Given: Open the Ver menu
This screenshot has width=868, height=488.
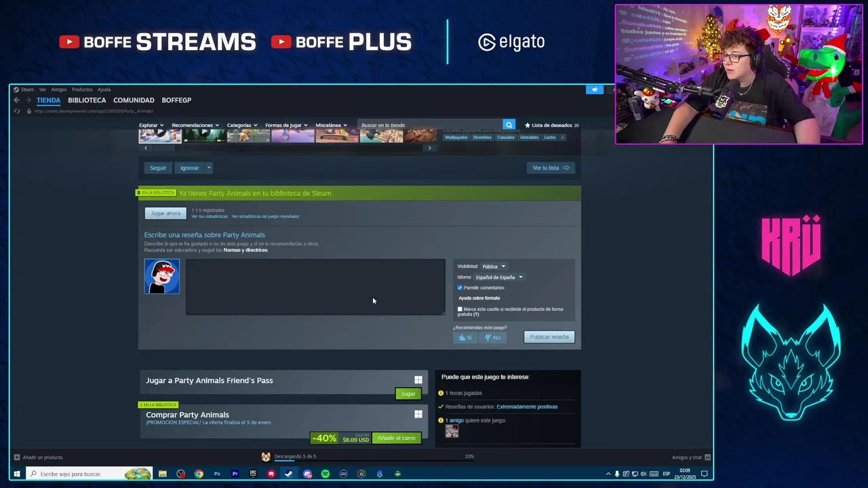Looking at the screenshot, I should [43, 89].
